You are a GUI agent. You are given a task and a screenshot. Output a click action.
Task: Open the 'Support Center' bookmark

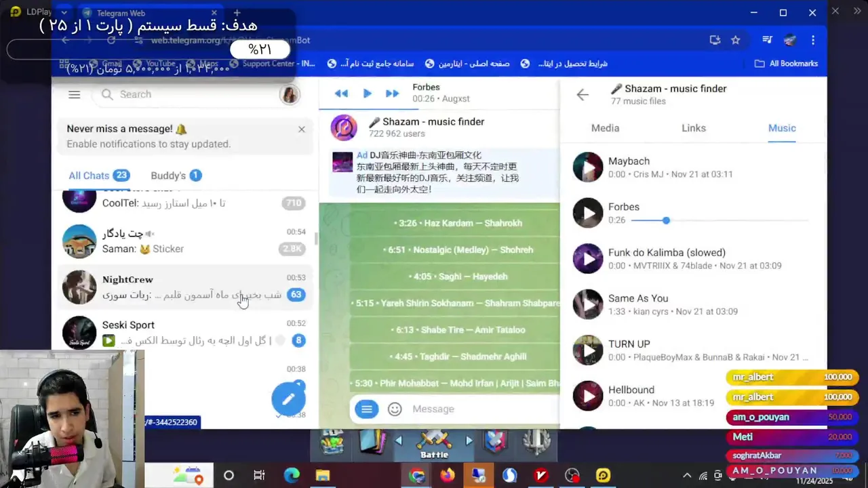point(273,64)
